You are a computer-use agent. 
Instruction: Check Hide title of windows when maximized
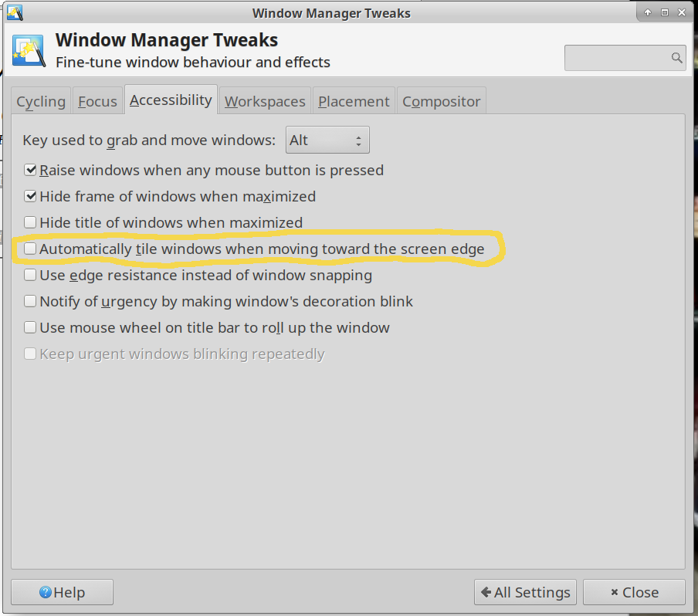click(30, 222)
